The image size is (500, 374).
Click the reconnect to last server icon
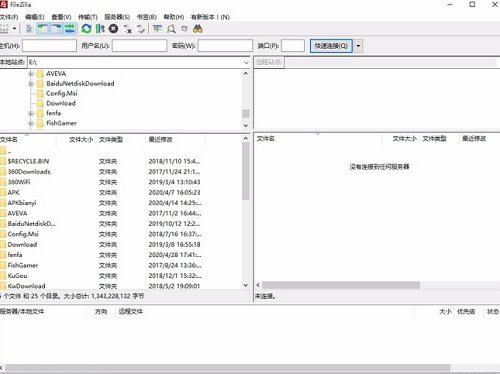tap(141, 29)
